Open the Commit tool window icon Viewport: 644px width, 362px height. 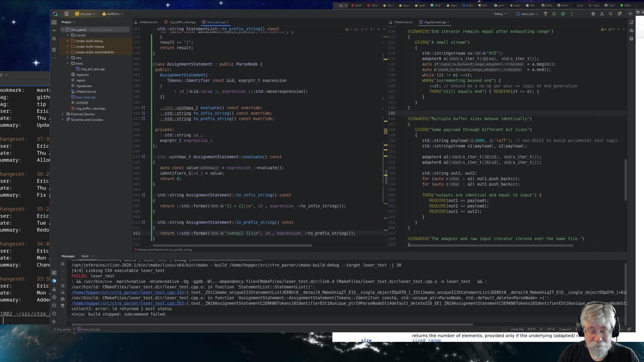click(54, 30)
